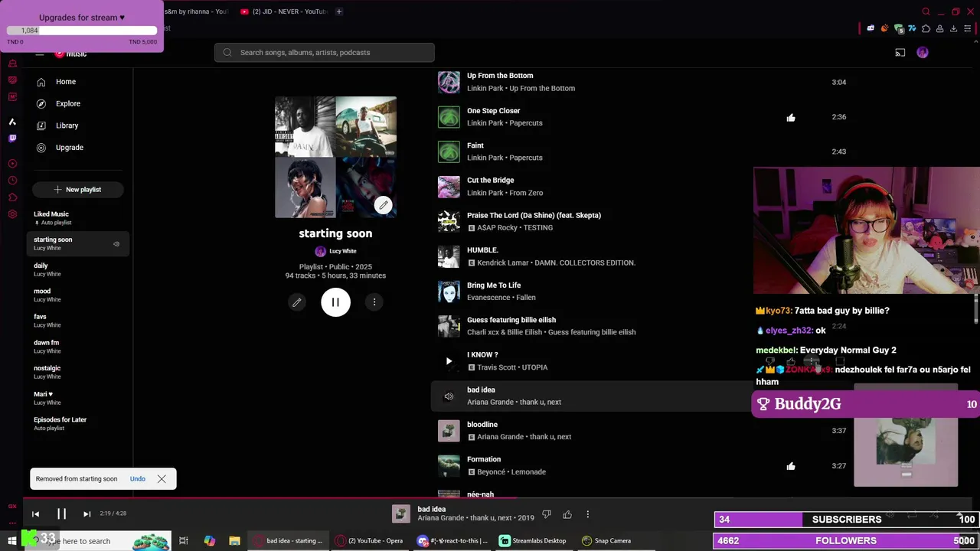This screenshot has width=980, height=551.
Task: Edit playlist details pencil button
Action: click(297, 302)
